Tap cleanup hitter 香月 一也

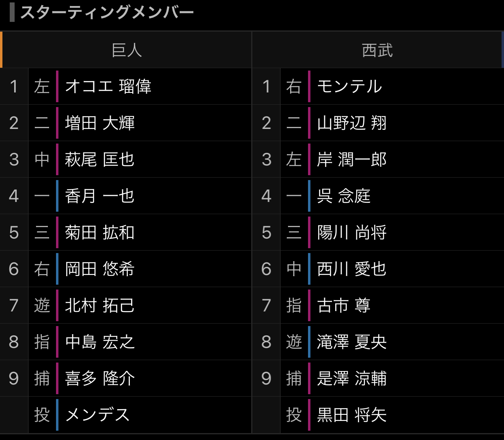[x=99, y=196]
